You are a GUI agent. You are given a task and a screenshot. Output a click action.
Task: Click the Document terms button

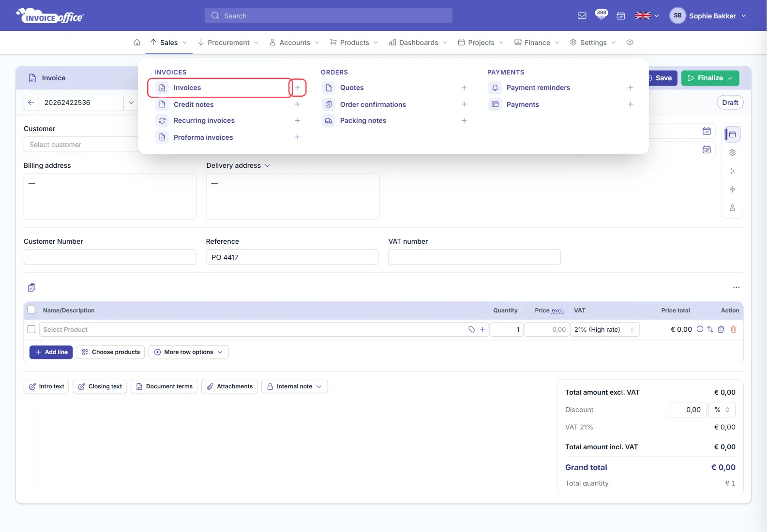coord(164,386)
